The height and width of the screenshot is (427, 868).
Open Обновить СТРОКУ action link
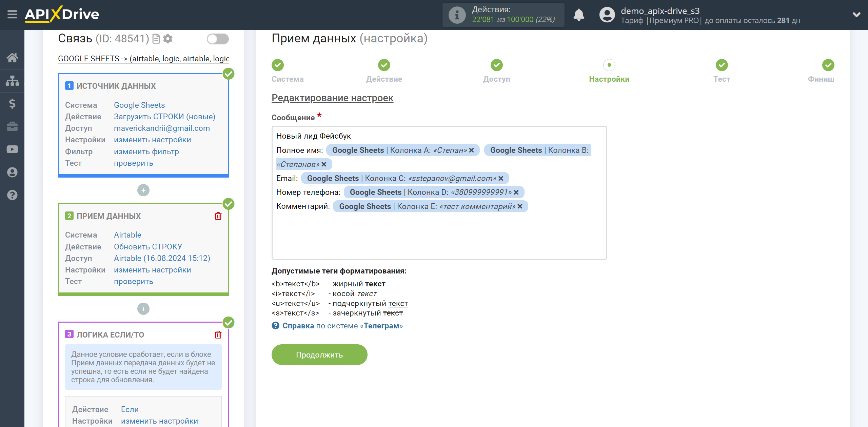click(x=148, y=247)
